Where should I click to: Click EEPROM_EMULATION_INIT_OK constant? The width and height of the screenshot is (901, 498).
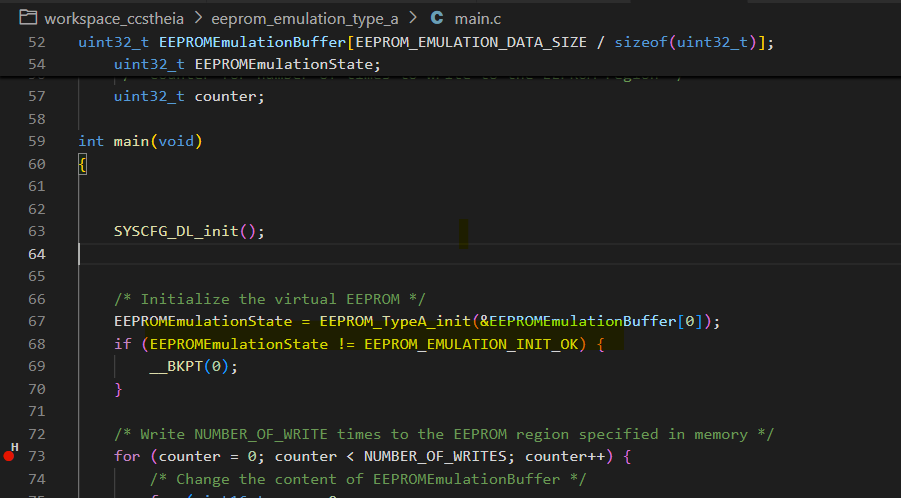[471, 344]
